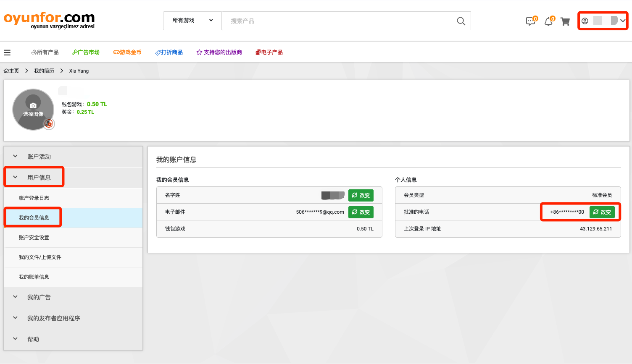Click 改变 button next to email
Viewport: 632px width, 364px height.
coord(361,212)
